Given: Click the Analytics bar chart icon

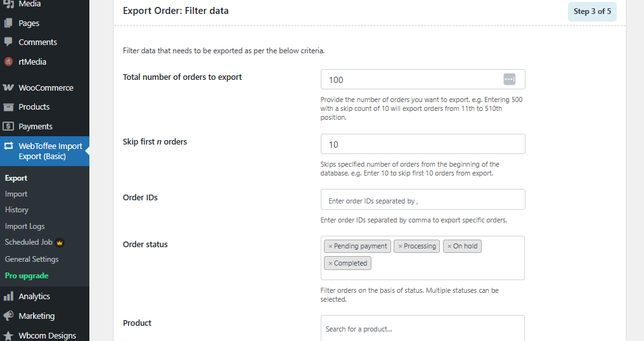Looking at the screenshot, I should click(9, 296).
